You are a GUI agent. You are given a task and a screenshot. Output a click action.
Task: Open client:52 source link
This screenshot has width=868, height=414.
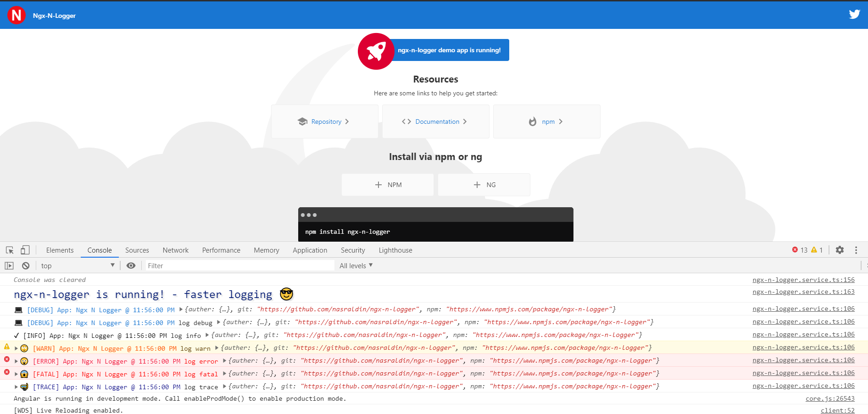point(838,410)
